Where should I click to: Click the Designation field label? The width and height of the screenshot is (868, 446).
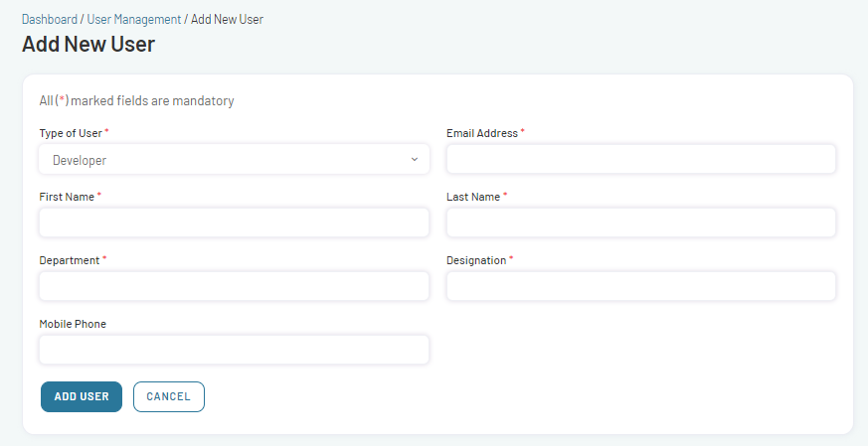476,260
